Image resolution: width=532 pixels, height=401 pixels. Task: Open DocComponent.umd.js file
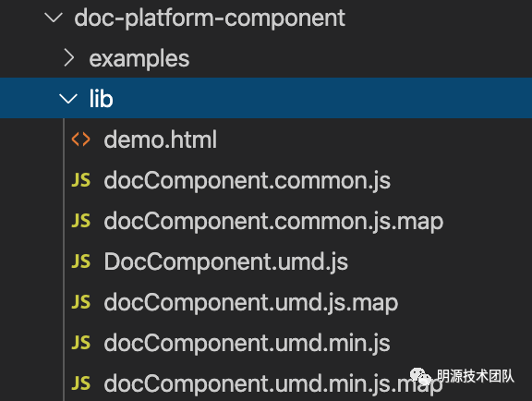[226, 261]
